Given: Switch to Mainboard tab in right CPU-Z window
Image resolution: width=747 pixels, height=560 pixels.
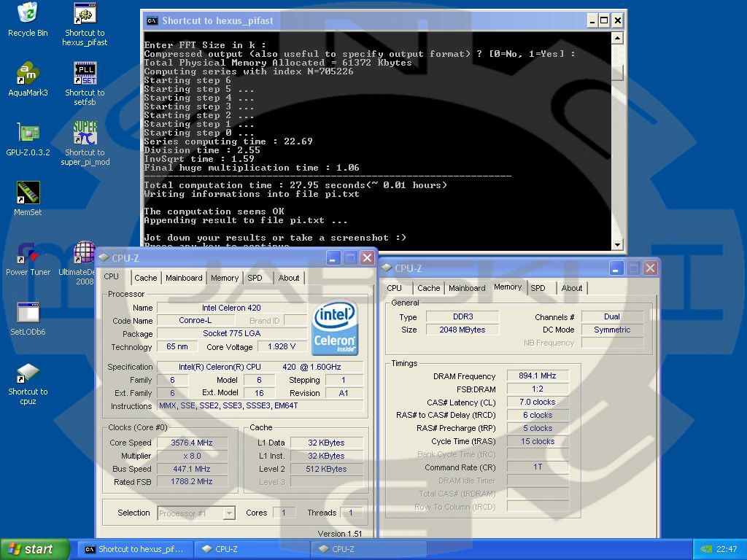Looking at the screenshot, I should 467,288.
